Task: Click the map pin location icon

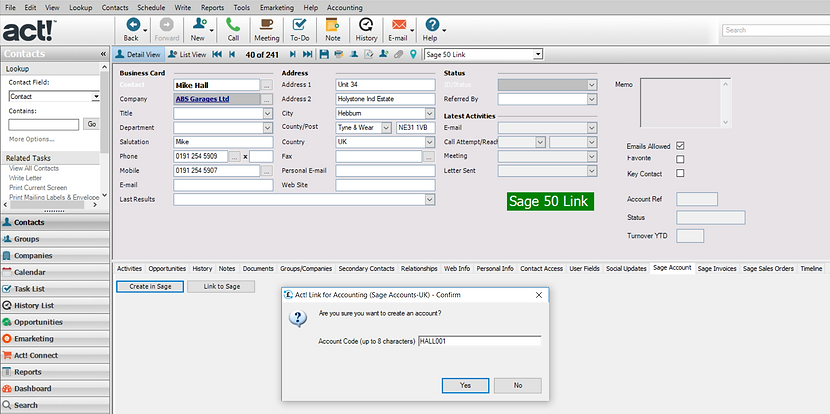Action: tap(413, 54)
